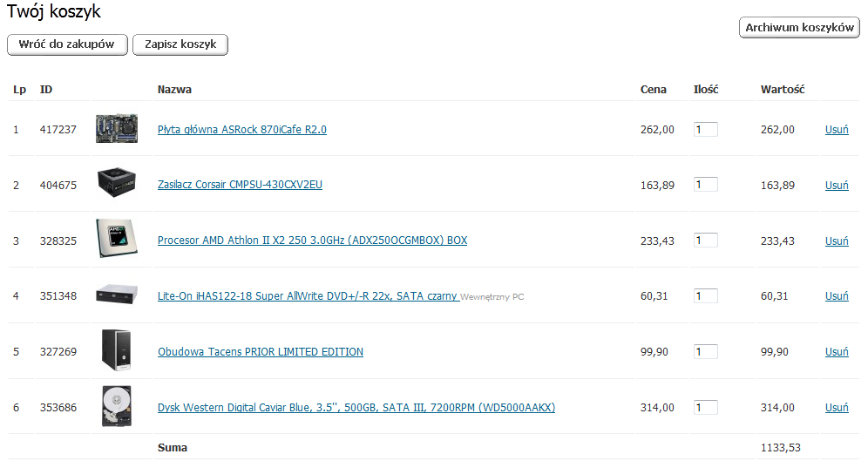Image resolution: width=868 pixels, height=461 pixels.
Task: Click the 'Nazwa' column header
Action: click(x=174, y=90)
